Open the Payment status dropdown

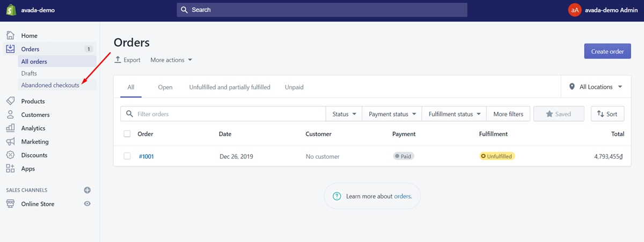pos(392,114)
